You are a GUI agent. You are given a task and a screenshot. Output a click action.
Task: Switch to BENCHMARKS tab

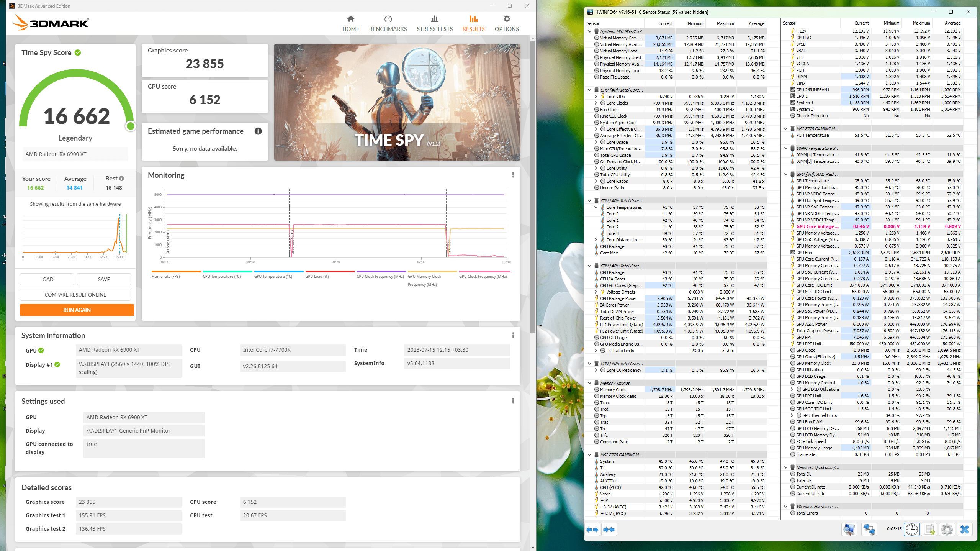pos(388,23)
